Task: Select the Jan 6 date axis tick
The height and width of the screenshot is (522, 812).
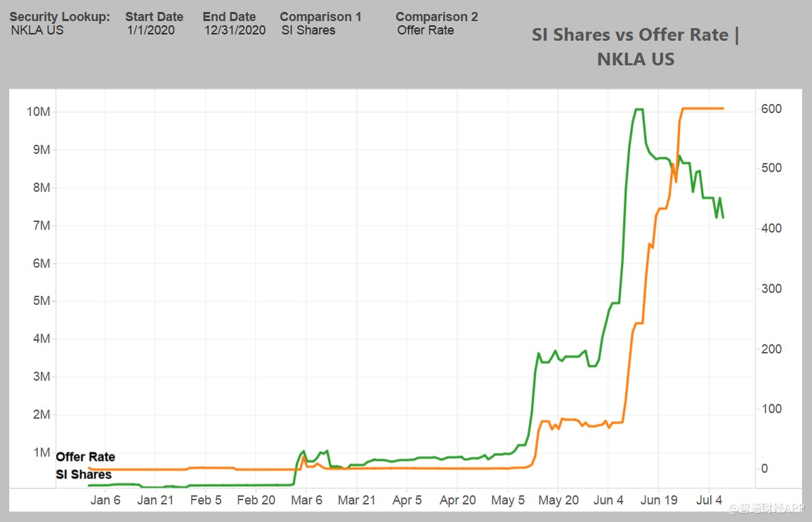Action: point(105,500)
